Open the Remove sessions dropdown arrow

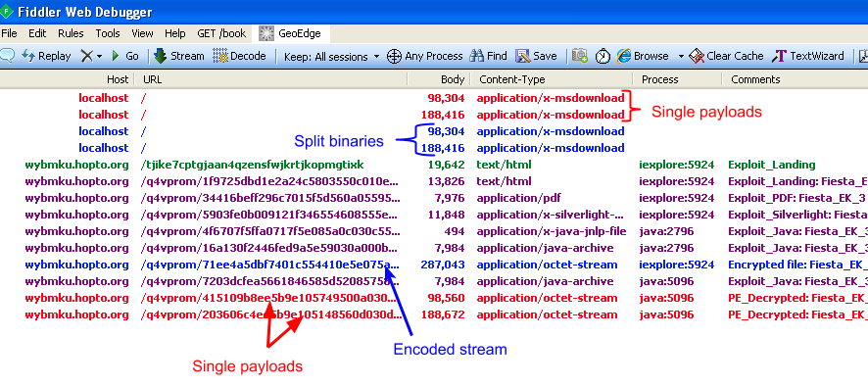pos(100,57)
